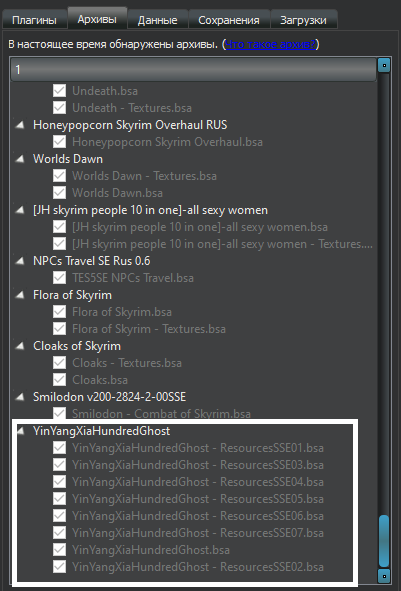Collapse the Flora of Skyrim group
The width and height of the screenshot is (401, 591).
coord(20,295)
